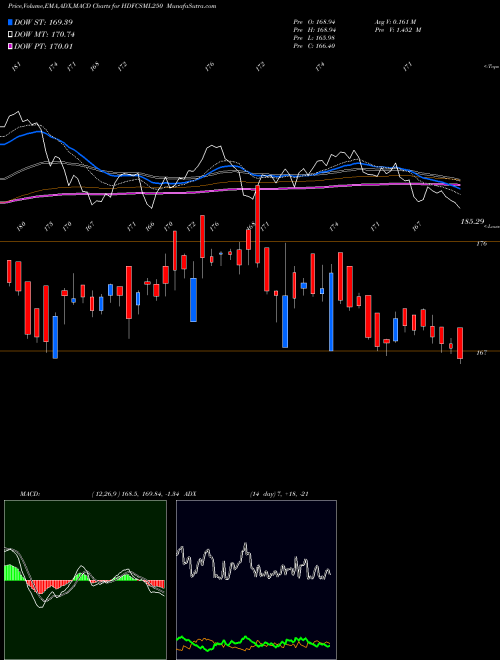Click the magenta DOW PT legend swatch
Screen dimensions: 500x660
pyautogui.click(x=11, y=46)
